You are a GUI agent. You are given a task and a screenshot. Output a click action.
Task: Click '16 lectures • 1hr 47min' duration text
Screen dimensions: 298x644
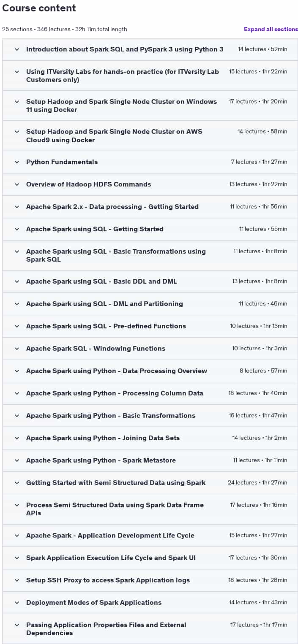tap(258, 416)
